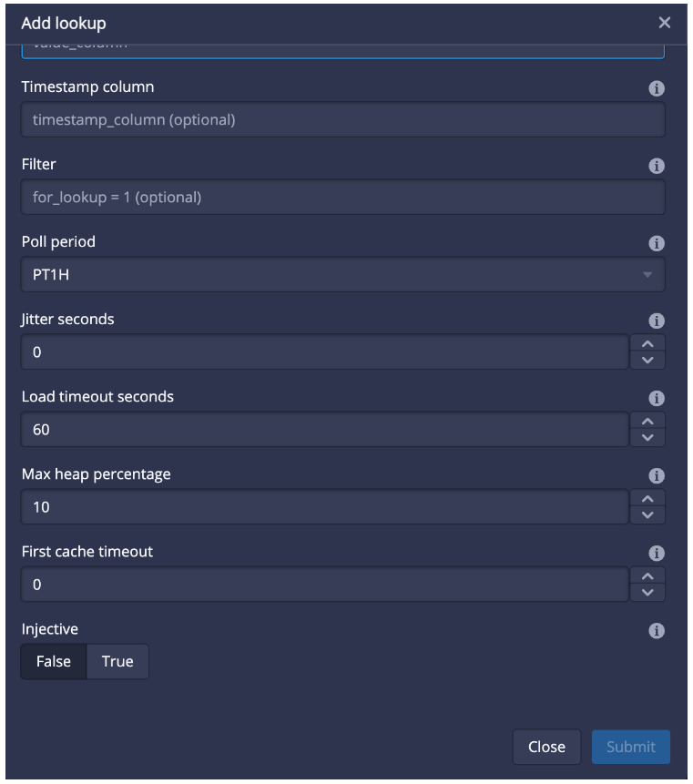
Task: Click info icon for Timestamp column
Action: [x=656, y=88]
